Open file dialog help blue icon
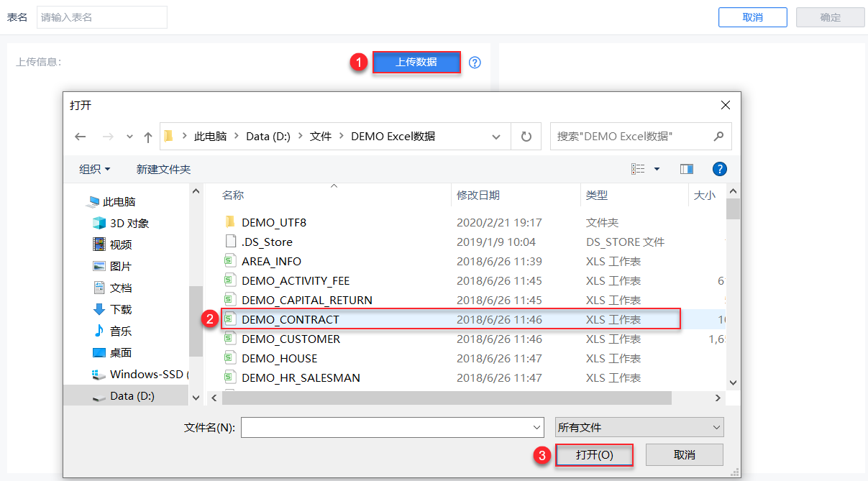The height and width of the screenshot is (481, 868). 719,169
